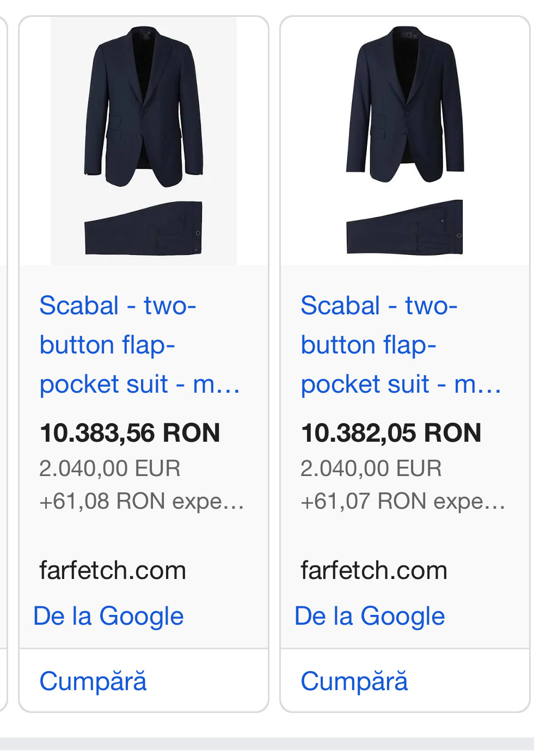
Task: Tap the +61,07 RON shipping cost text
Action: pyautogui.click(x=402, y=501)
